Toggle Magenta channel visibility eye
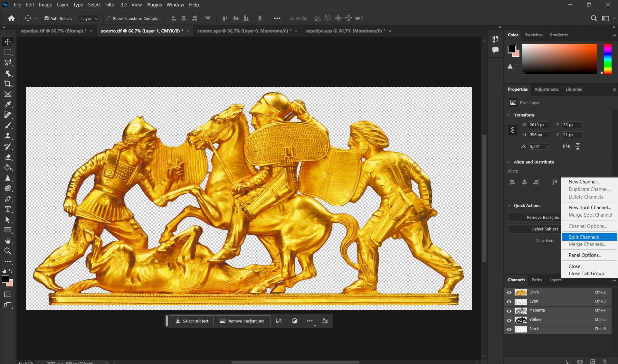Image resolution: width=618 pixels, height=364 pixels. coord(509,311)
